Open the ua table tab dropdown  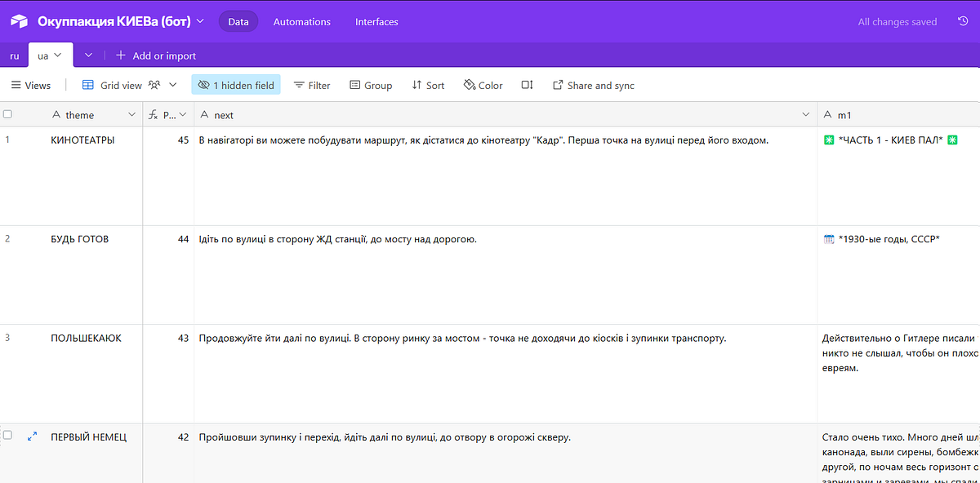tap(58, 55)
